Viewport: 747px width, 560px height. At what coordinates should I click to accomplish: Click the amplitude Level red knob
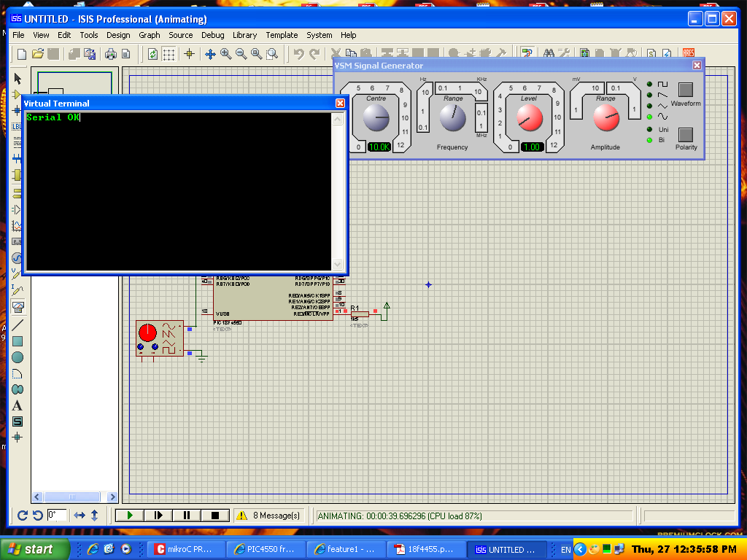point(530,118)
